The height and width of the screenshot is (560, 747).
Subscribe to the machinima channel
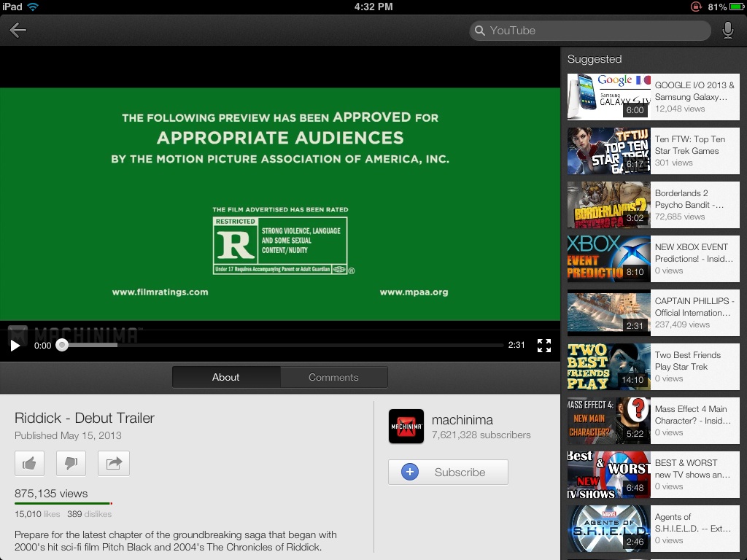(x=448, y=472)
